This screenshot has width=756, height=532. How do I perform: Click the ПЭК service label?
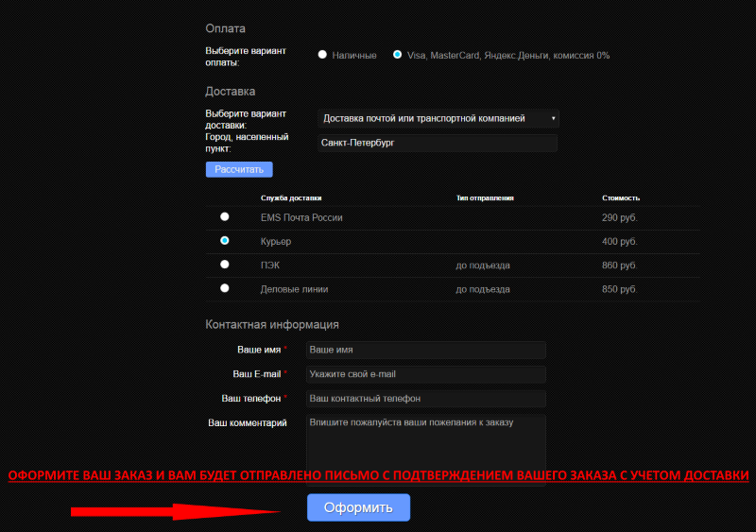[270, 266]
